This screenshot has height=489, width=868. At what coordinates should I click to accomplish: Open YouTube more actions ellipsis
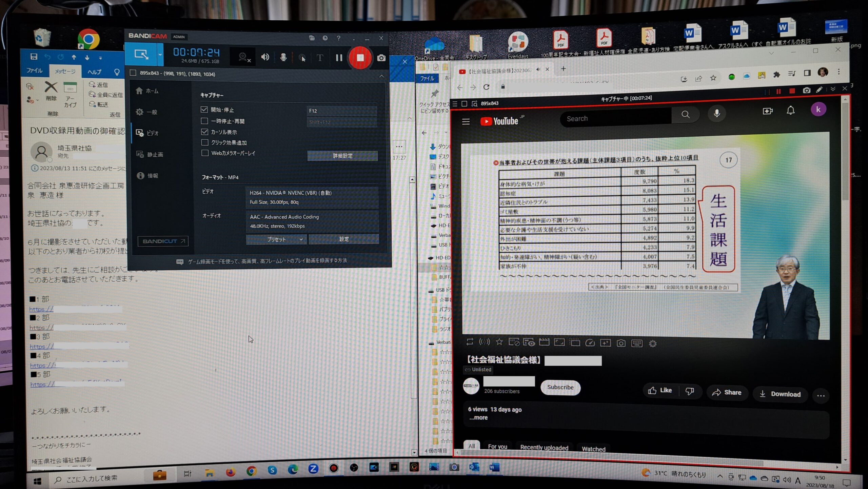click(821, 395)
